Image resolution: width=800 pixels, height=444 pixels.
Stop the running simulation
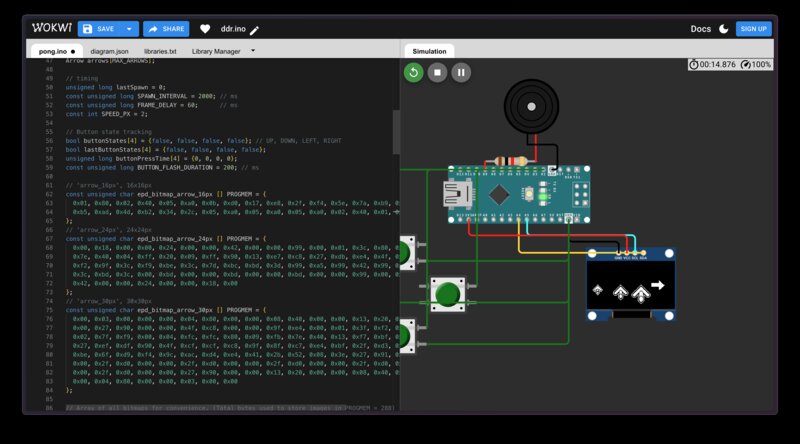tap(437, 72)
